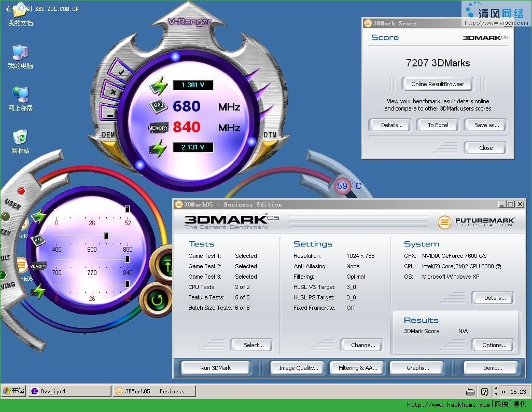Screen dimensions: 532x412
Task: Open the Select... tests dialog
Action: pos(251,345)
